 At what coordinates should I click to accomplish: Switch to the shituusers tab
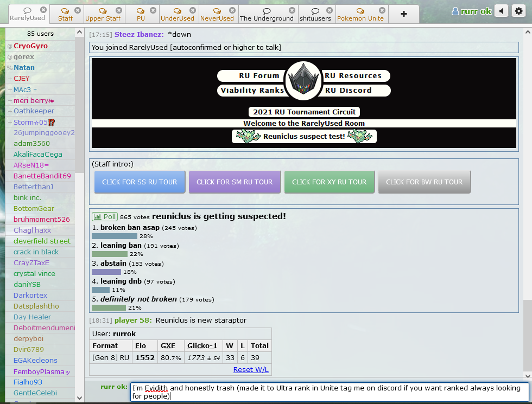[x=315, y=15]
